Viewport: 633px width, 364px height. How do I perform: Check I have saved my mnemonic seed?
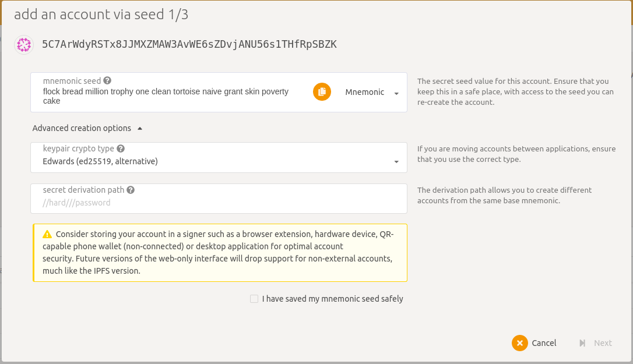coord(254,299)
